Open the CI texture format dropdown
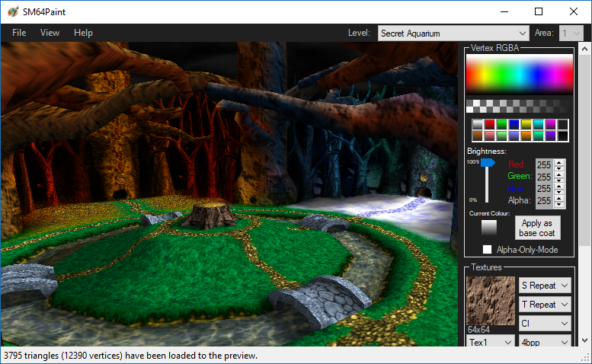The image size is (592, 364). click(x=545, y=324)
